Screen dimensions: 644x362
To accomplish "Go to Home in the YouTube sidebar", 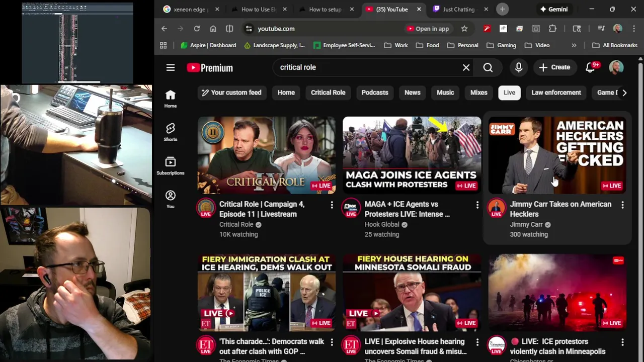I will (x=171, y=99).
